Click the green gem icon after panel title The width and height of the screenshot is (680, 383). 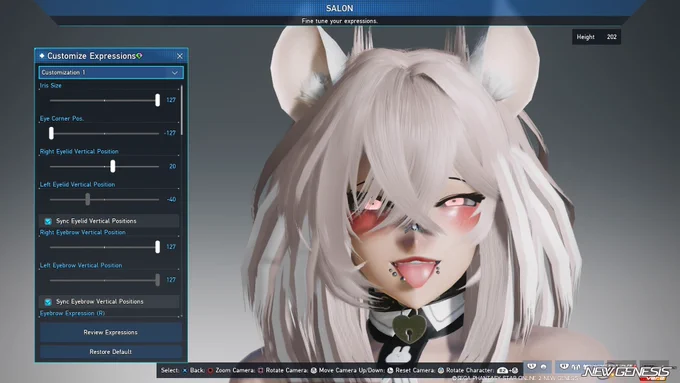pos(139,56)
